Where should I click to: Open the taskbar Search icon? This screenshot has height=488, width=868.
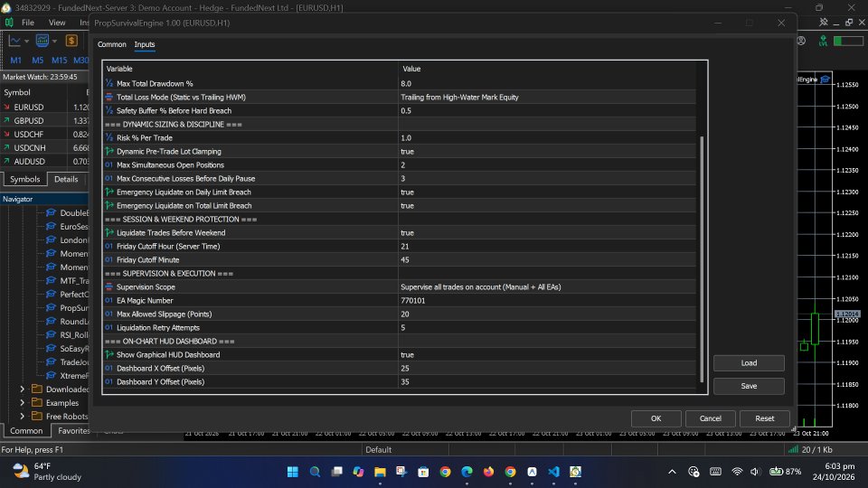315,472
